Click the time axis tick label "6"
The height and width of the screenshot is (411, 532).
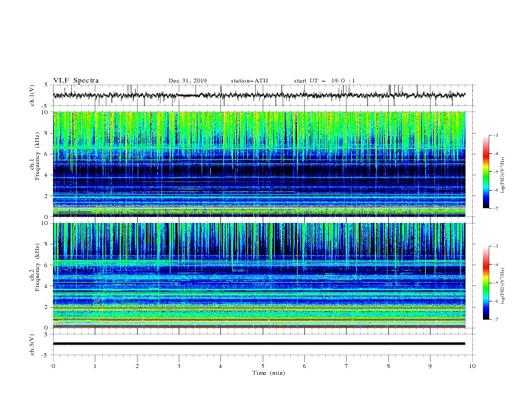304,366
